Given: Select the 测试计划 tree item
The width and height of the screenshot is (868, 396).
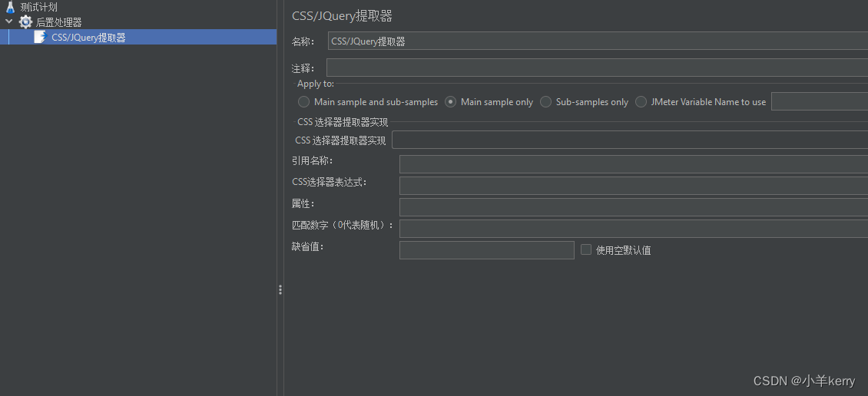Looking at the screenshot, I should click(38, 7).
